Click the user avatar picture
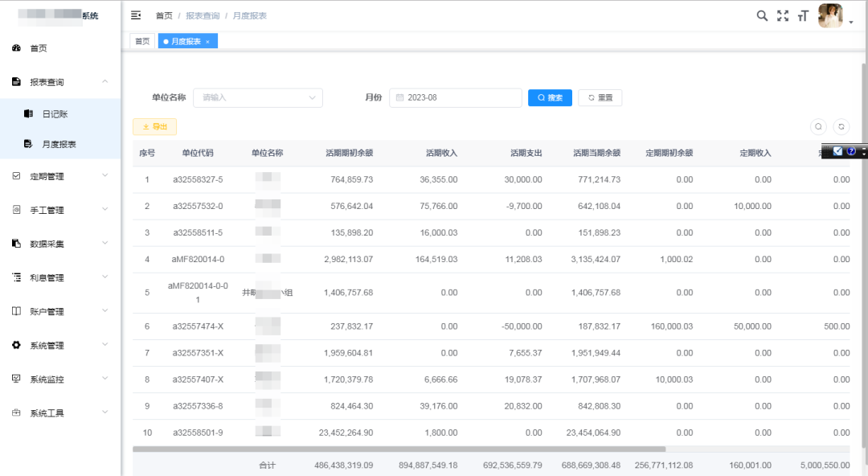Screen dimensions: 868x476 pos(829,15)
